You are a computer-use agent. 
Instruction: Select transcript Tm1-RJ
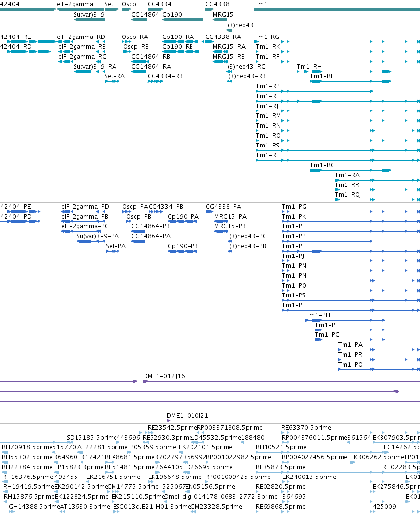[267, 106]
